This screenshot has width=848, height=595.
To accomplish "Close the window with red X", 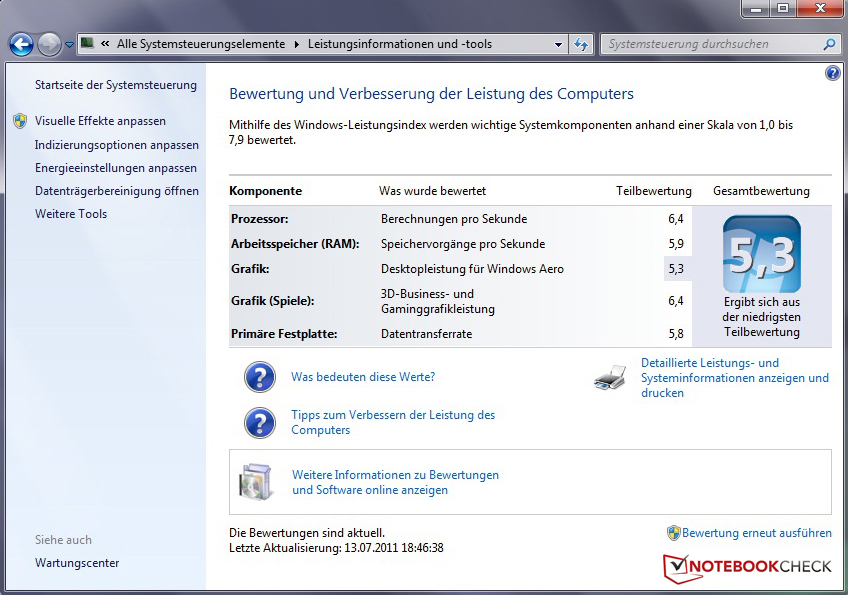I will click(x=820, y=9).
